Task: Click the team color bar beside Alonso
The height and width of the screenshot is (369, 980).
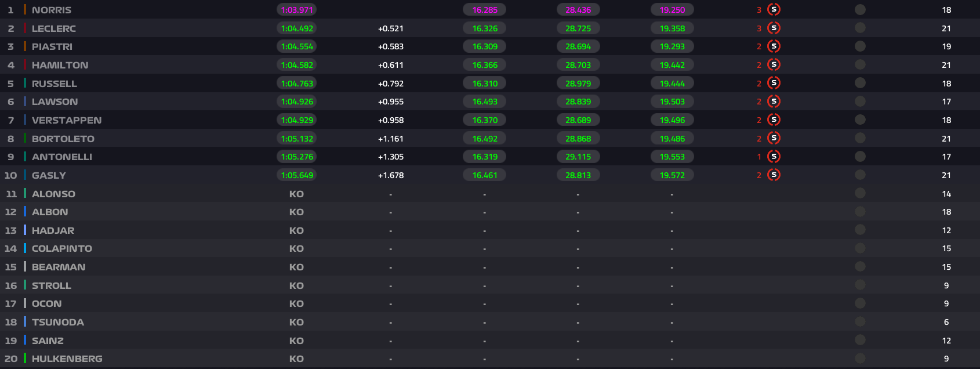Action: click(x=25, y=194)
